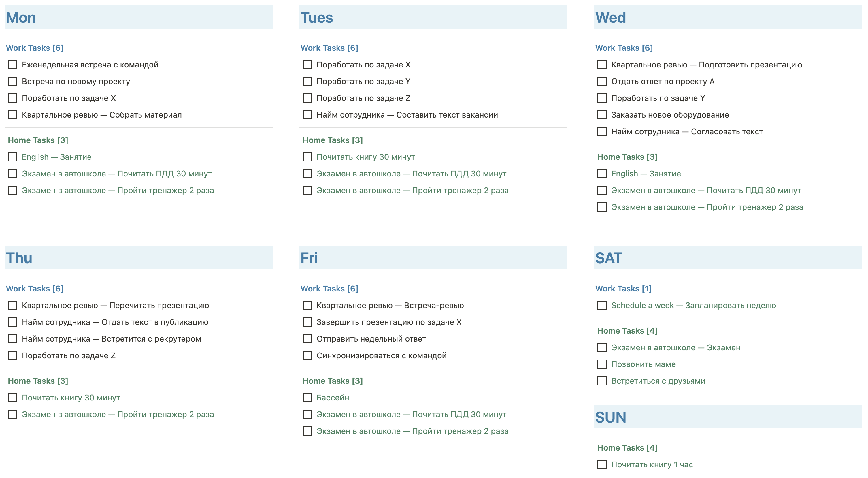Click 'Экзамен в автошколе — Экзамен' task text
Screen dimensions: 868x478
click(x=675, y=347)
